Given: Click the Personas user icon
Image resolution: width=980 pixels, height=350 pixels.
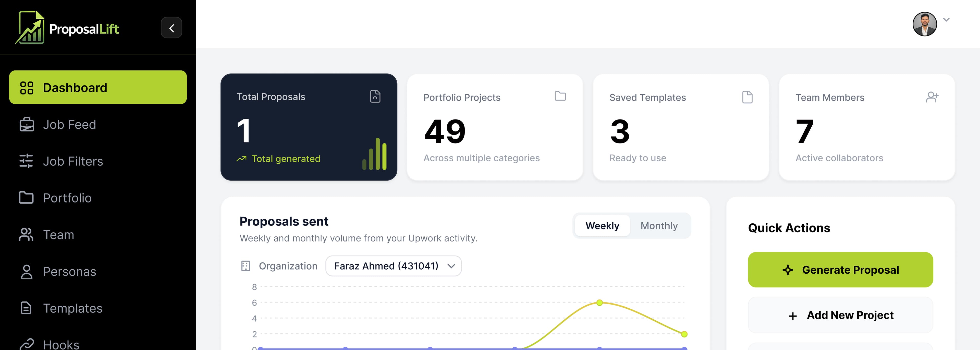Looking at the screenshot, I should coord(26,271).
